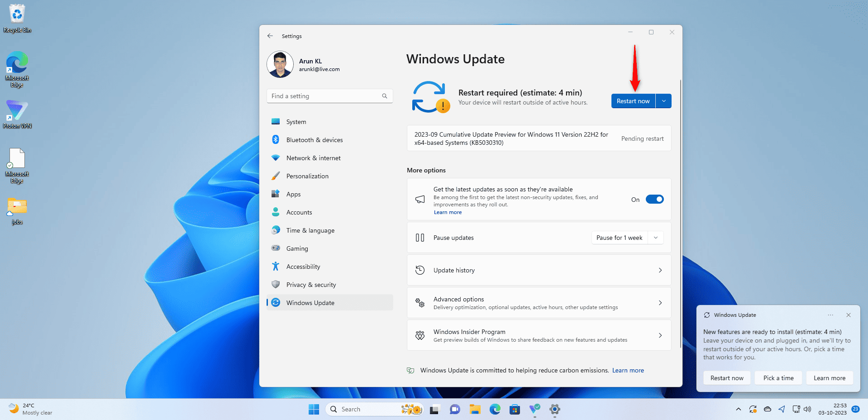Screen dimensions: 868x420
Task: Click the OneDrive cloud tray icon
Action: (768, 409)
